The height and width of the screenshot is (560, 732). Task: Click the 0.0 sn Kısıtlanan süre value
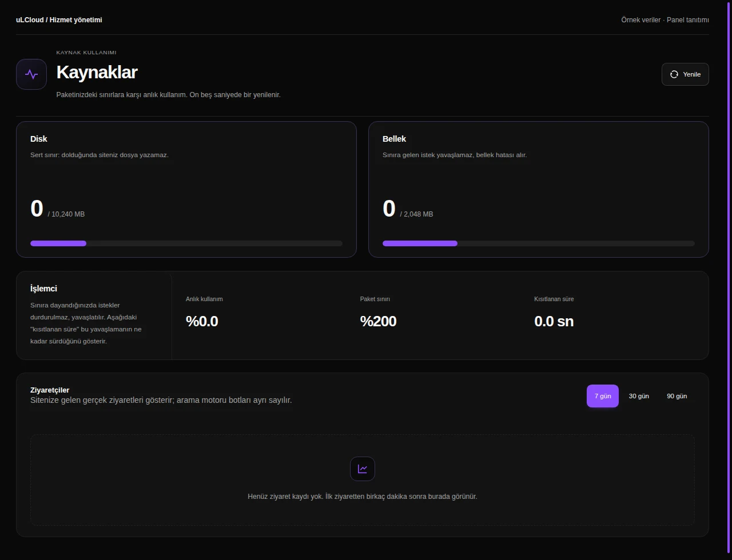tap(554, 321)
